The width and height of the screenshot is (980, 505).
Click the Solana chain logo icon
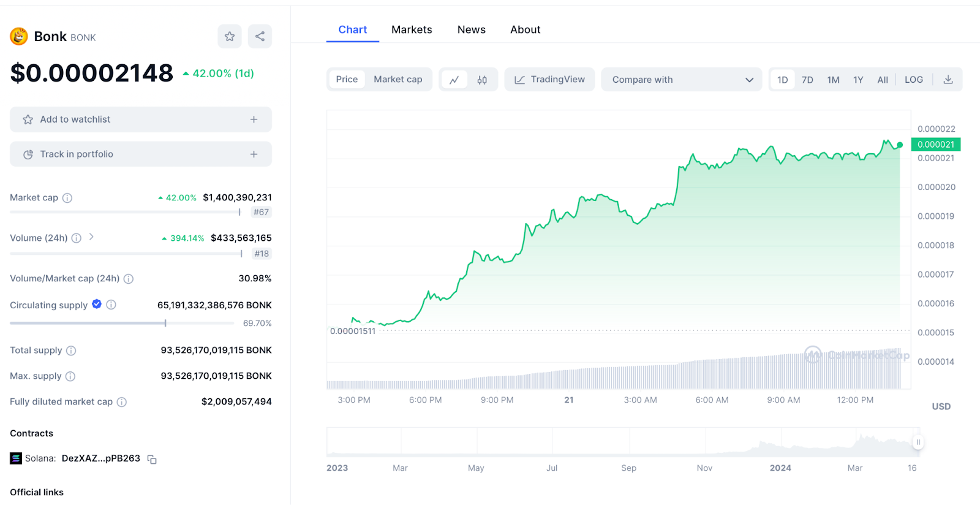pyautogui.click(x=16, y=458)
